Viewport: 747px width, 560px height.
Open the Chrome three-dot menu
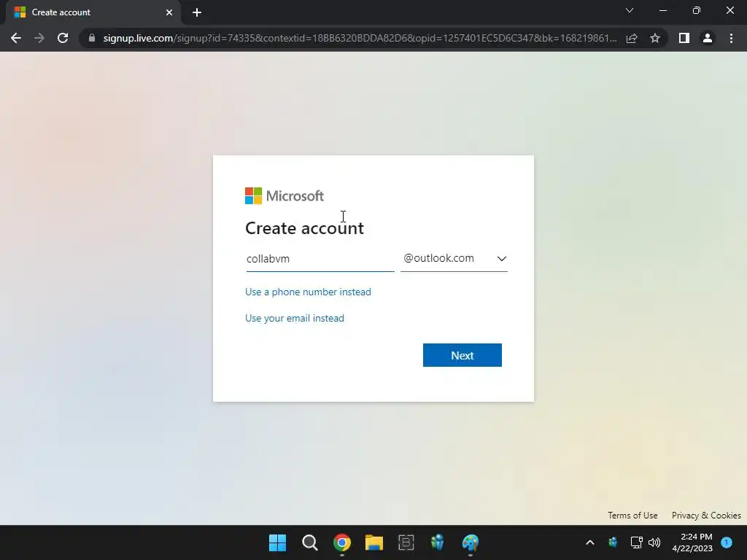pos(731,38)
